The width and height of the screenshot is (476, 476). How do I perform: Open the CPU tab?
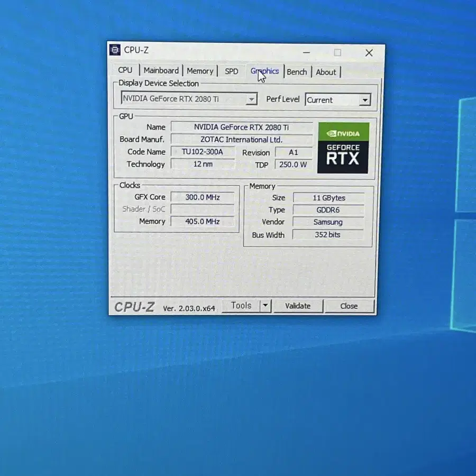point(125,70)
